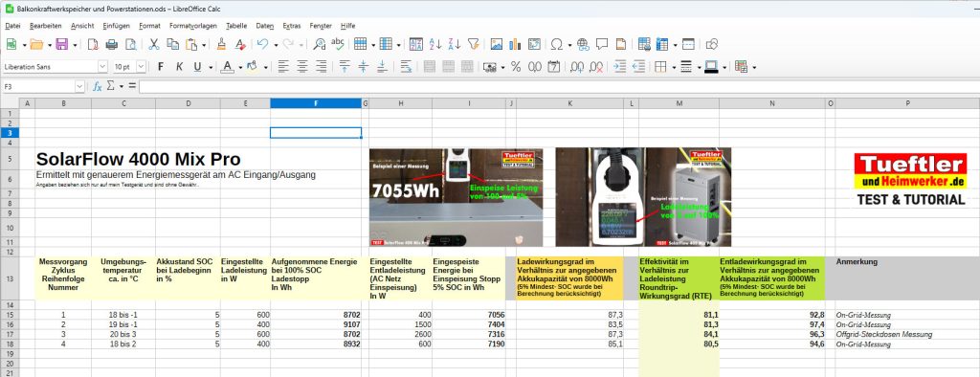Toggle italic formatting (K)

pos(179,67)
